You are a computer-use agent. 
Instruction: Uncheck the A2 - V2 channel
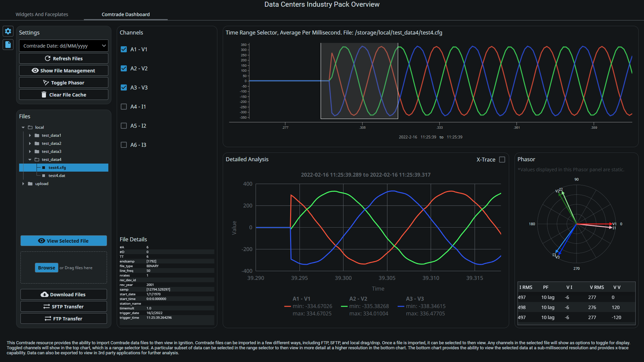point(124,68)
